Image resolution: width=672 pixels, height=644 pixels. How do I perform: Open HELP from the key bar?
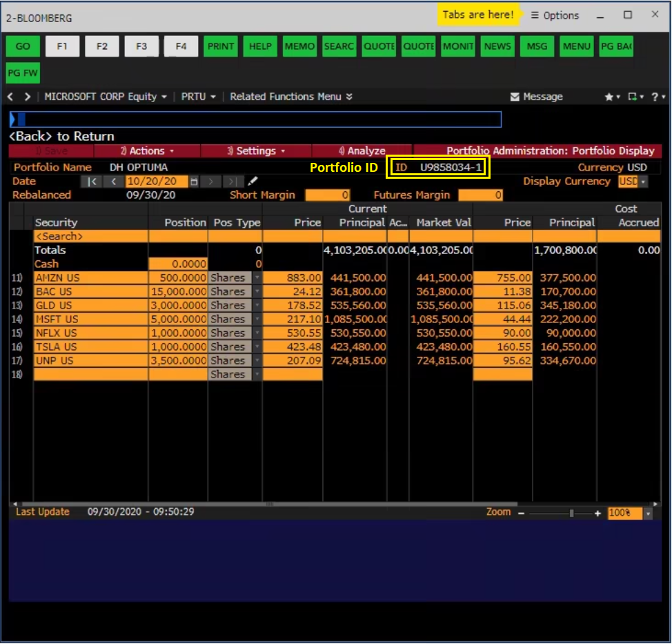pos(260,46)
